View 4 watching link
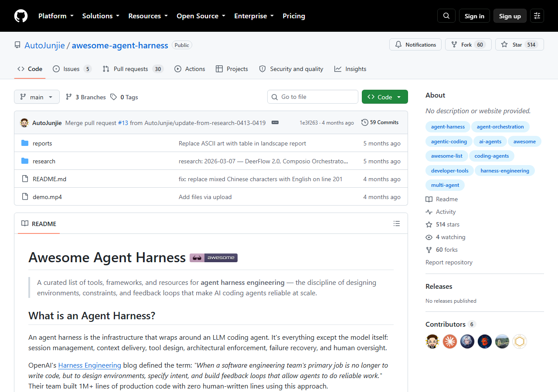Image resolution: width=558 pixels, height=392 pixels. [x=446, y=237]
